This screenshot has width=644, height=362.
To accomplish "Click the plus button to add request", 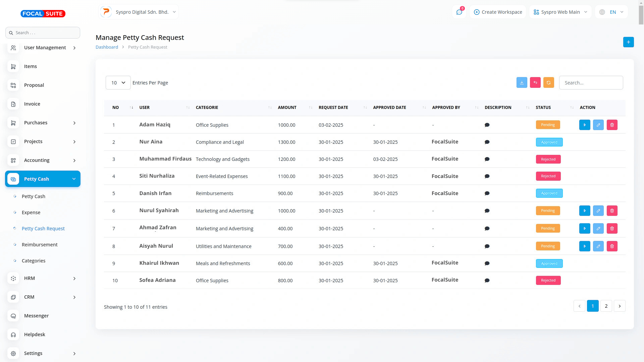I will [x=628, y=42].
